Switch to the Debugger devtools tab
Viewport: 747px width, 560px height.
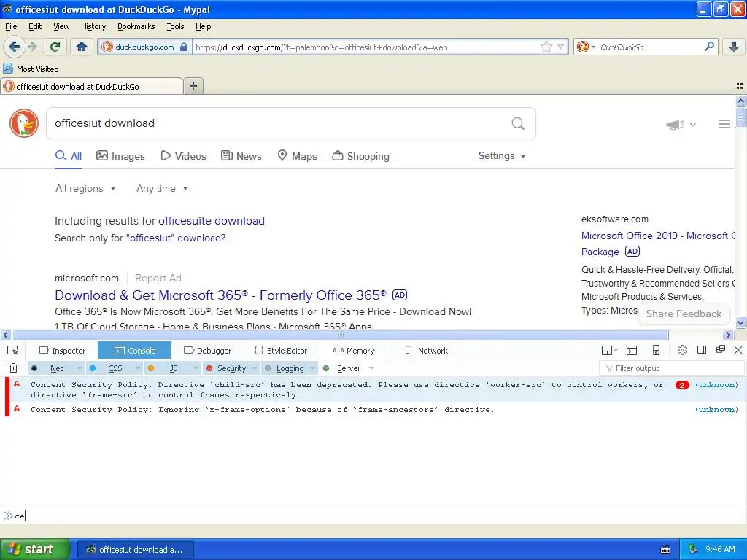[207, 351]
